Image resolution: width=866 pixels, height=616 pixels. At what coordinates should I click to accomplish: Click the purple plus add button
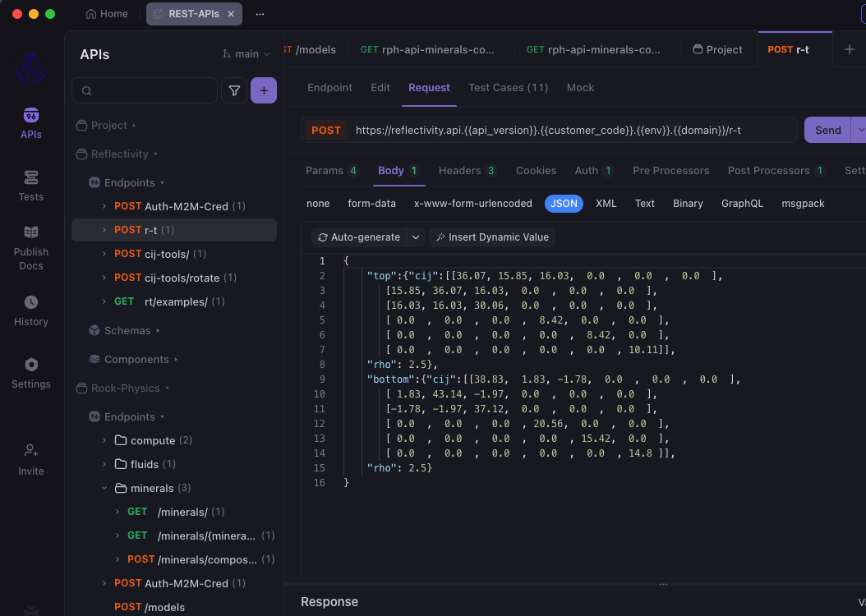point(264,90)
